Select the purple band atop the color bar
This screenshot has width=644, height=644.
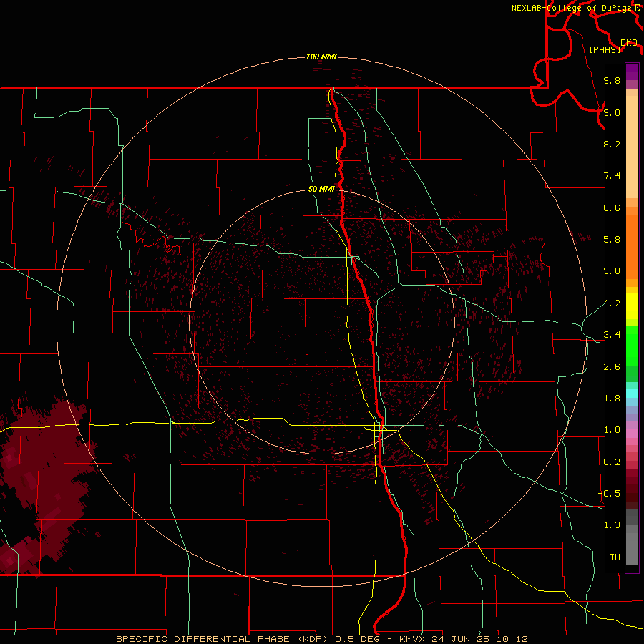pos(632,72)
